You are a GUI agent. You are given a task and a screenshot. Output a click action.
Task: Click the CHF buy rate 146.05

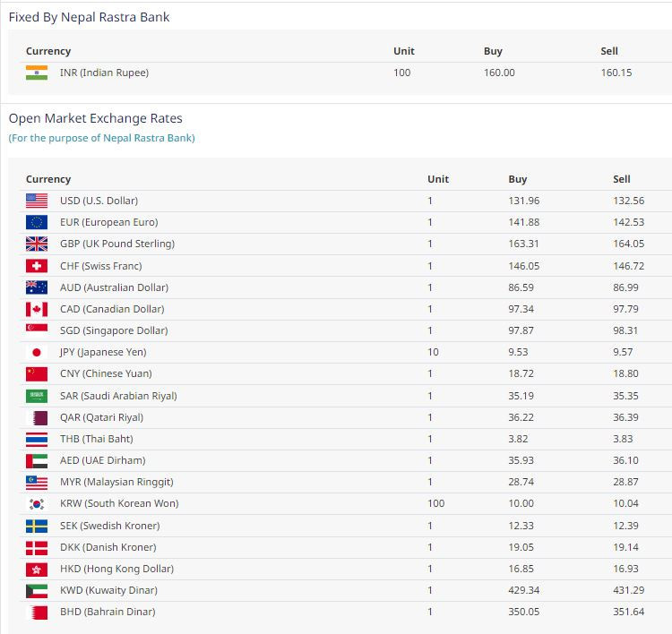tap(524, 266)
